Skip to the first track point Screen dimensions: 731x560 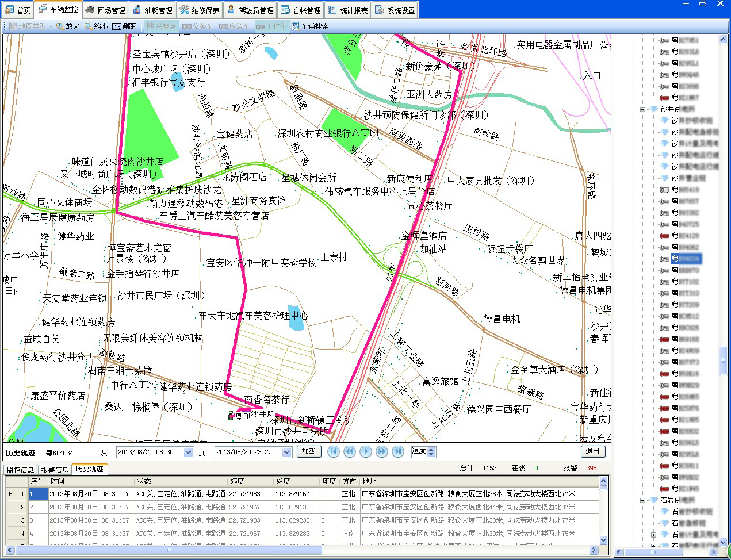tap(333, 452)
